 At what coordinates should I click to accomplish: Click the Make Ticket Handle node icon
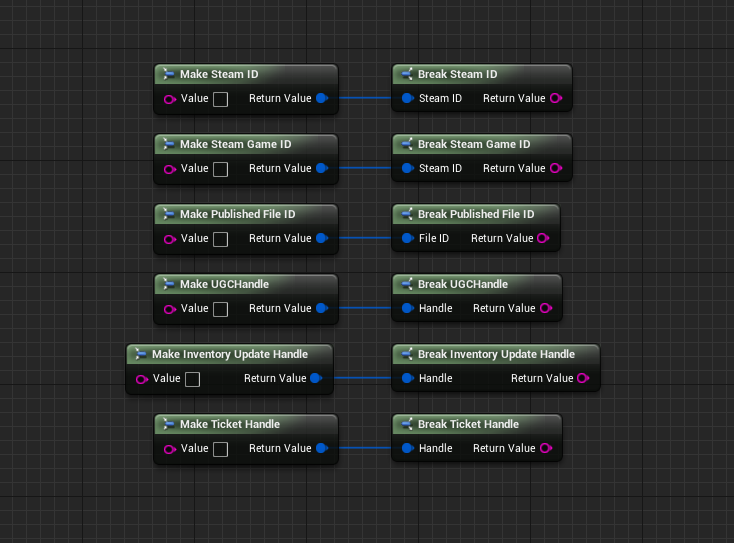point(169,424)
